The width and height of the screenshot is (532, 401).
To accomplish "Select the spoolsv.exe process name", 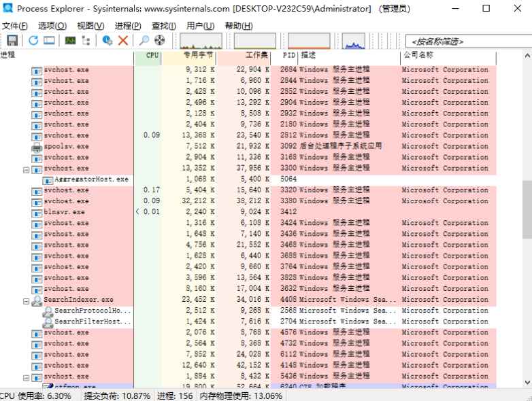I will (66, 146).
